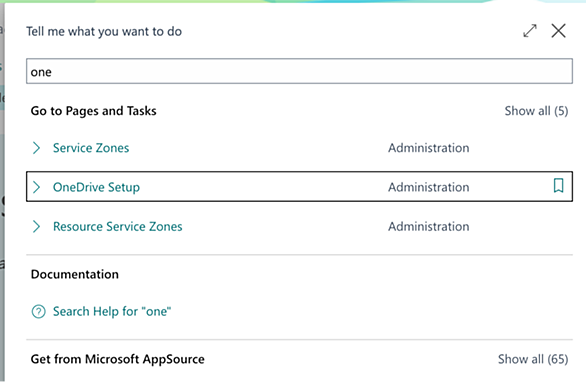Screen dimensions: 586x382
Task: Bookmark the OneDrive Setup page
Action: click(558, 186)
